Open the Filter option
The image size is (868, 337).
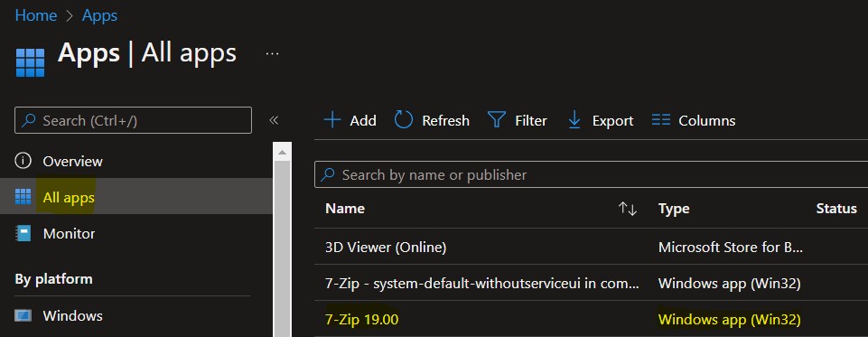pos(531,121)
